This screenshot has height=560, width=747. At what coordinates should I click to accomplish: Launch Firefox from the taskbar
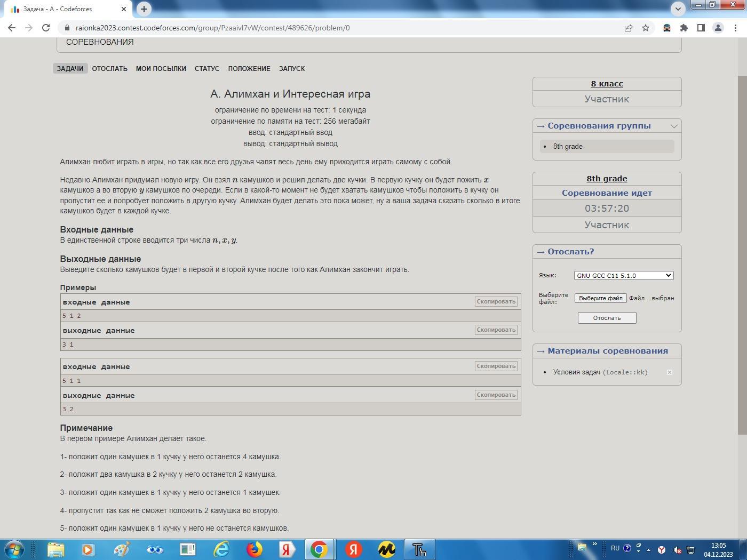tap(255, 549)
